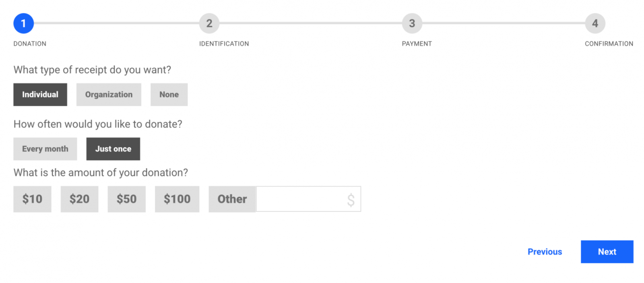Screen dimensions: 644x283
Task: Pick the $100 donation amount
Action: (177, 199)
